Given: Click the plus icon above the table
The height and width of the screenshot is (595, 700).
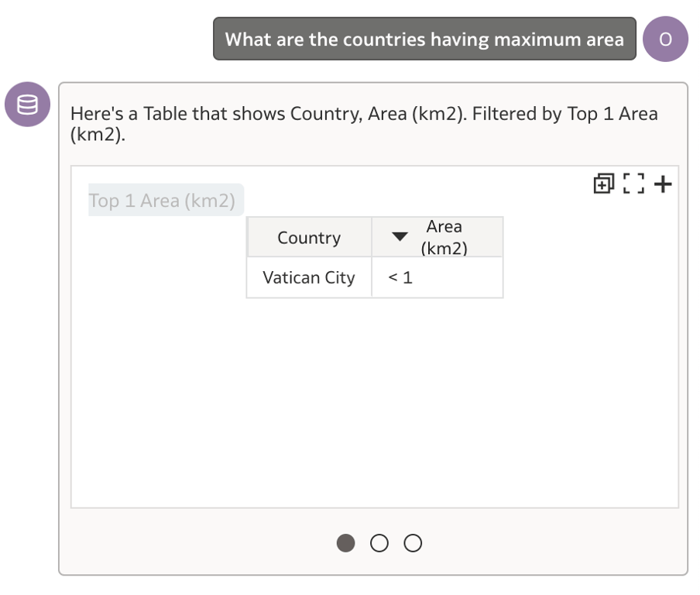Looking at the screenshot, I should point(662,184).
